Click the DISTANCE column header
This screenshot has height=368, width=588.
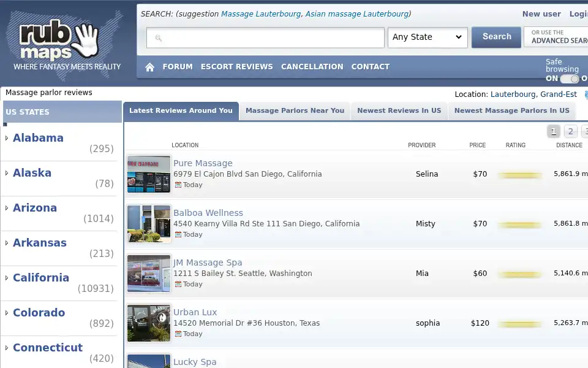tap(569, 145)
